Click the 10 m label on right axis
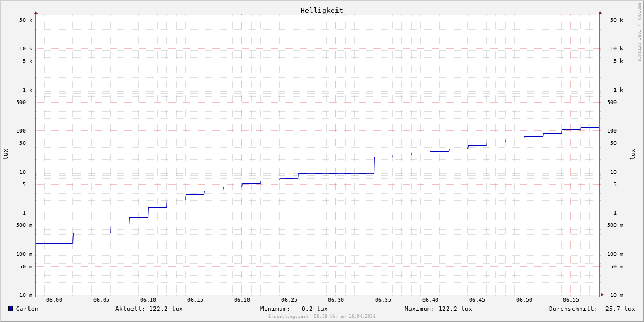644x322 pixels. (x=616, y=295)
